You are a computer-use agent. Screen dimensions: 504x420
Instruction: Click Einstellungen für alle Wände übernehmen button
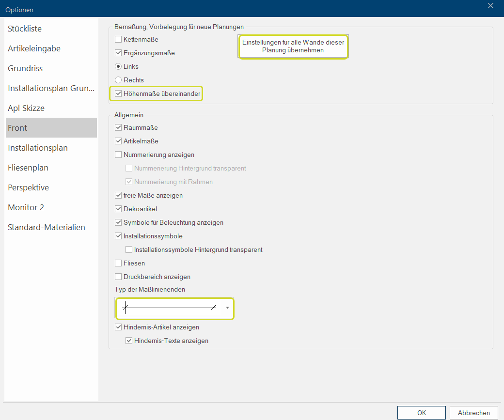pyautogui.click(x=293, y=47)
